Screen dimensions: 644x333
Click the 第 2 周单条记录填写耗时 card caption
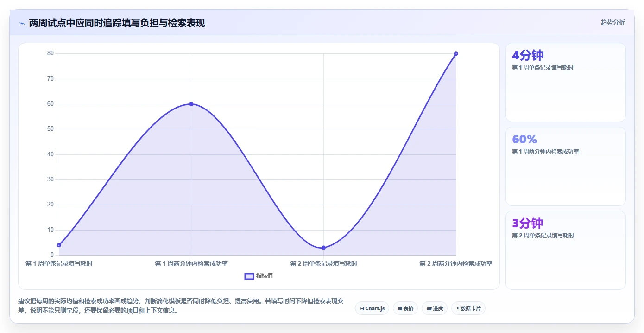[543, 236]
